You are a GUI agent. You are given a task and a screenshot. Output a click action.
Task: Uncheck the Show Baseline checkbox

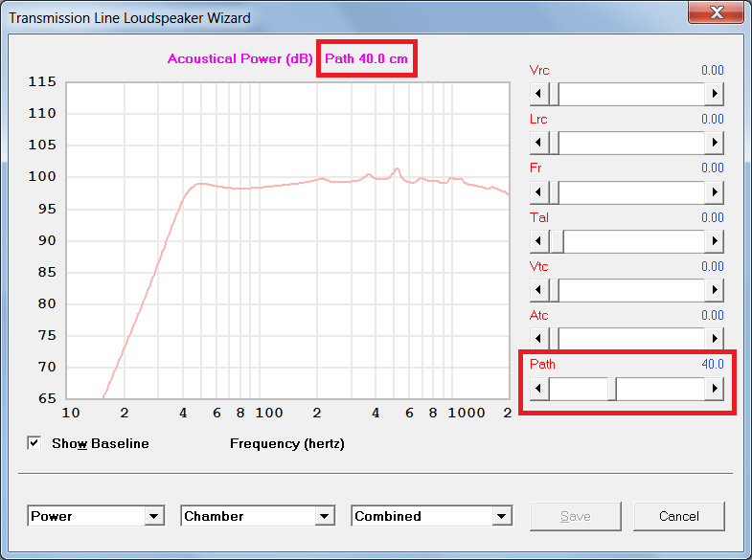pyautogui.click(x=34, y=443)
